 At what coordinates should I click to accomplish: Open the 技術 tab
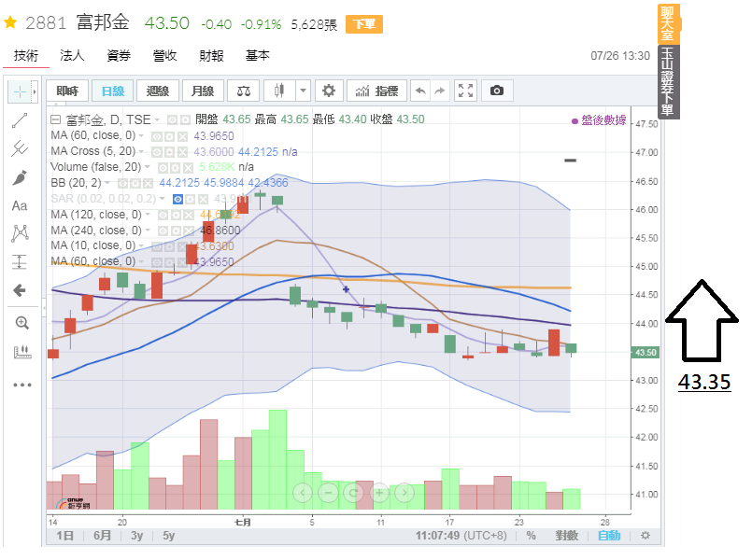coord(26,56)
